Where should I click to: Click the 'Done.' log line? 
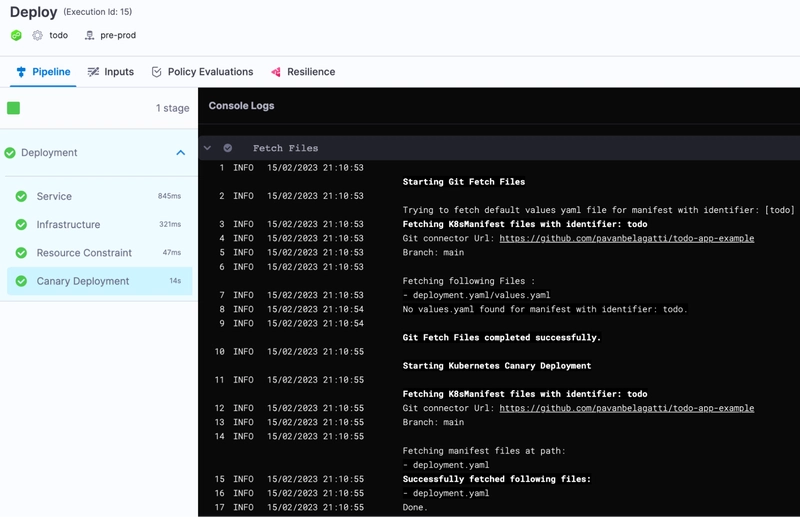click(415, 507)
